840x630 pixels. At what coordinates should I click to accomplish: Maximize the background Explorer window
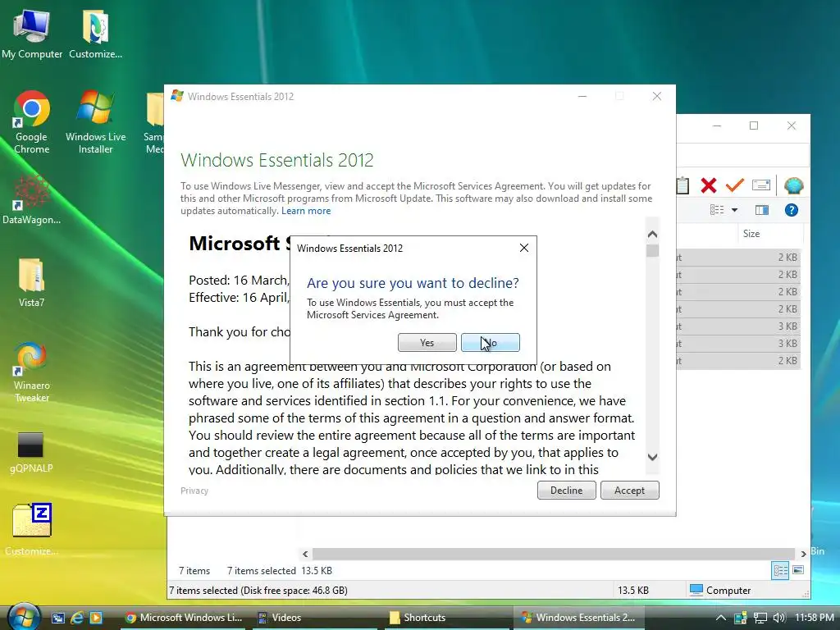pyautogui.click(x=754, y=126)
